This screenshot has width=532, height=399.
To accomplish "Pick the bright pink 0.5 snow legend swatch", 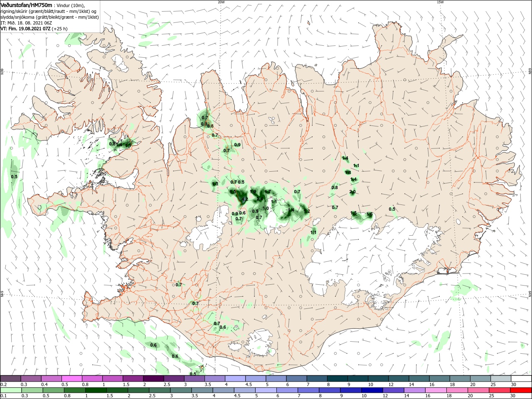I will point(72,379).
